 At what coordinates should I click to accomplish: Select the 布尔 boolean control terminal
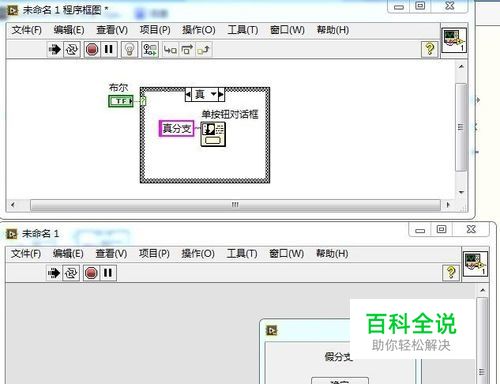[x=121, y=101]
